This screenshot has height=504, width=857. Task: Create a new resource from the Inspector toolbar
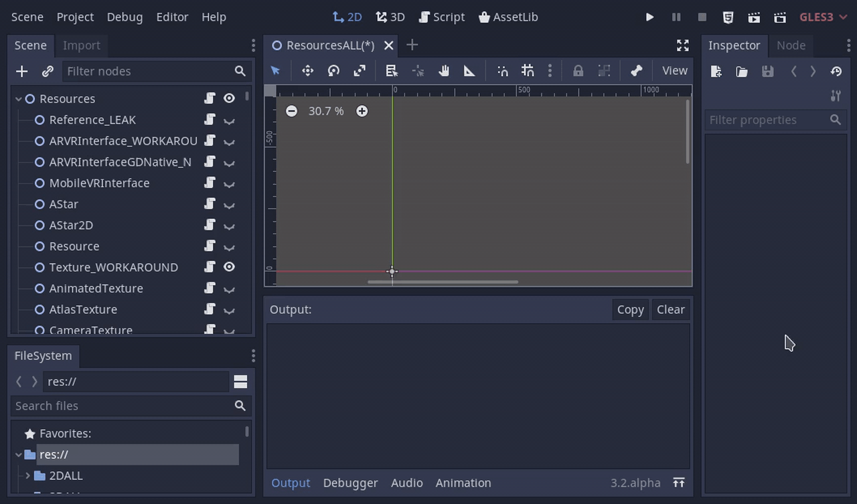pyautogui.click(x=716, y=71)
